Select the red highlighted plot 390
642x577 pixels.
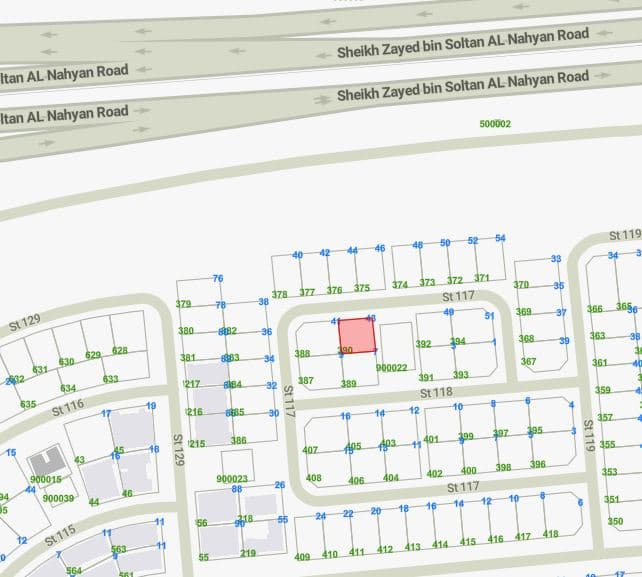357,335
